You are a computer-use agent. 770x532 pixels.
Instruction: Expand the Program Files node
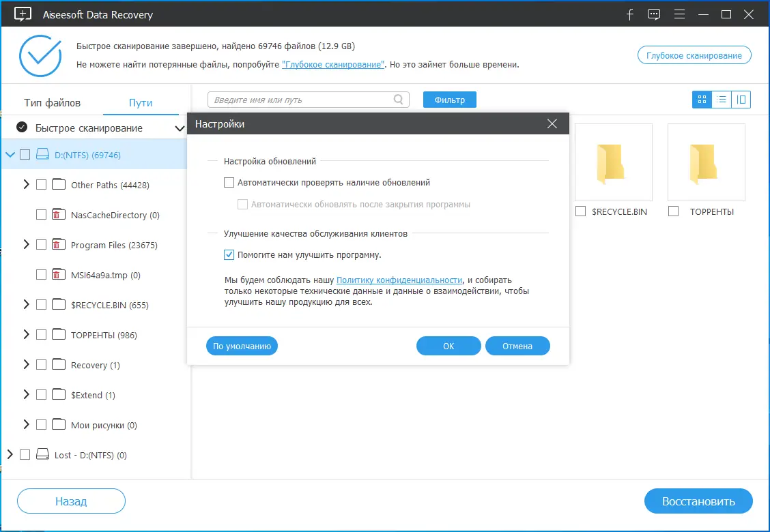[x=27, y=244]
